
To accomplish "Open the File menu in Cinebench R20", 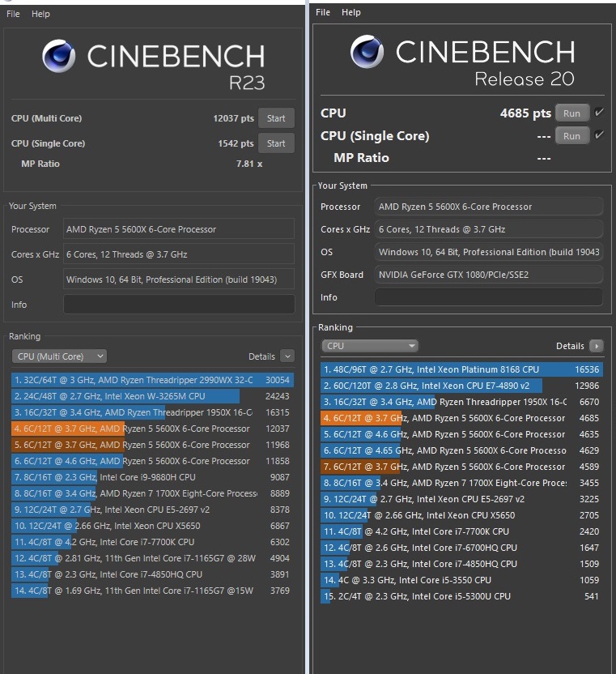I will pyautogui.click(x=323, y=12).
